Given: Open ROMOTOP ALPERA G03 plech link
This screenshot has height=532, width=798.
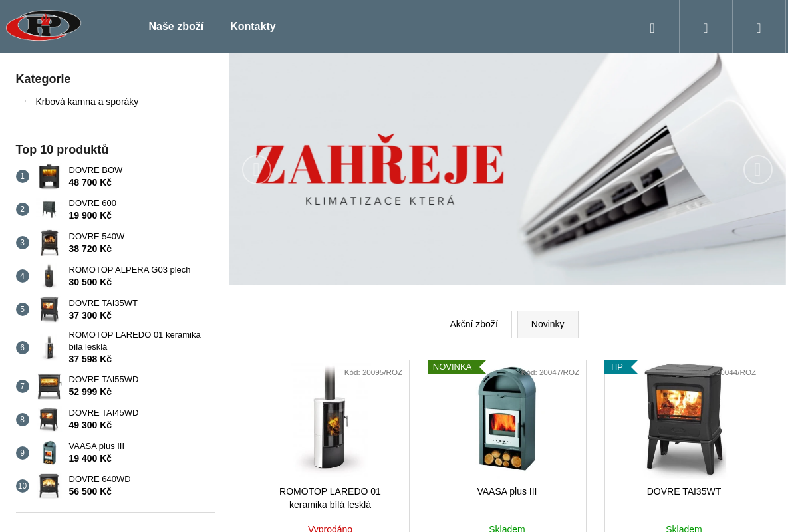Looking at the screenshot, I should point(130,269).
